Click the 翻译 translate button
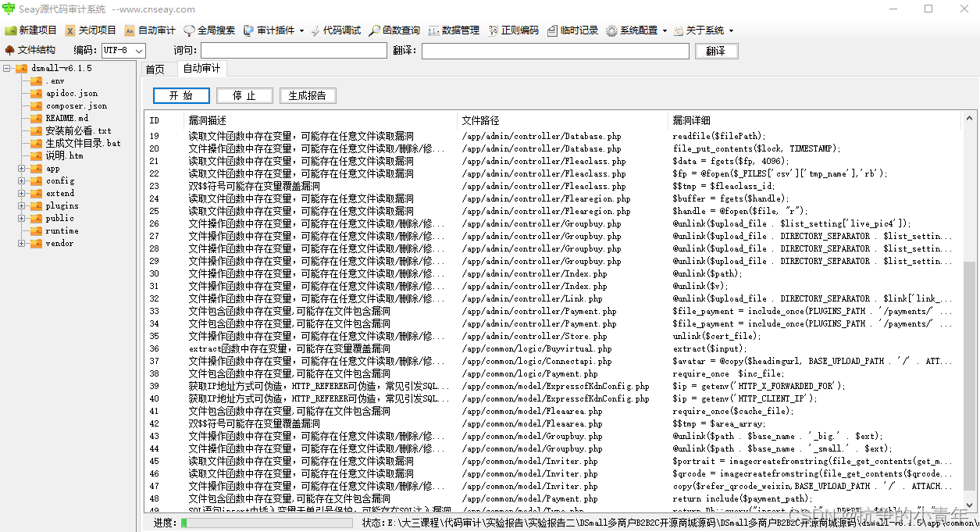This screenshot has height=532, width=980. pyautogui.click(x=716, y=51)
